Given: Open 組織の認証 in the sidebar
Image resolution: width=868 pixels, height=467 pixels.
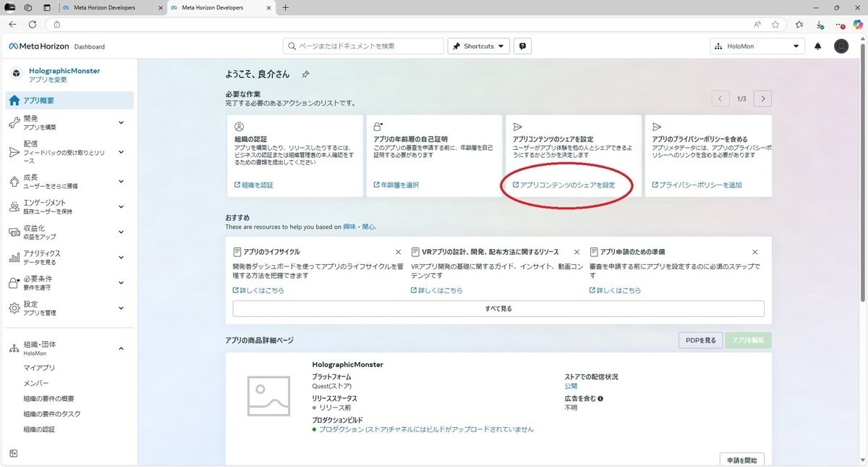Looking at the screenshot, I should 39,429.
